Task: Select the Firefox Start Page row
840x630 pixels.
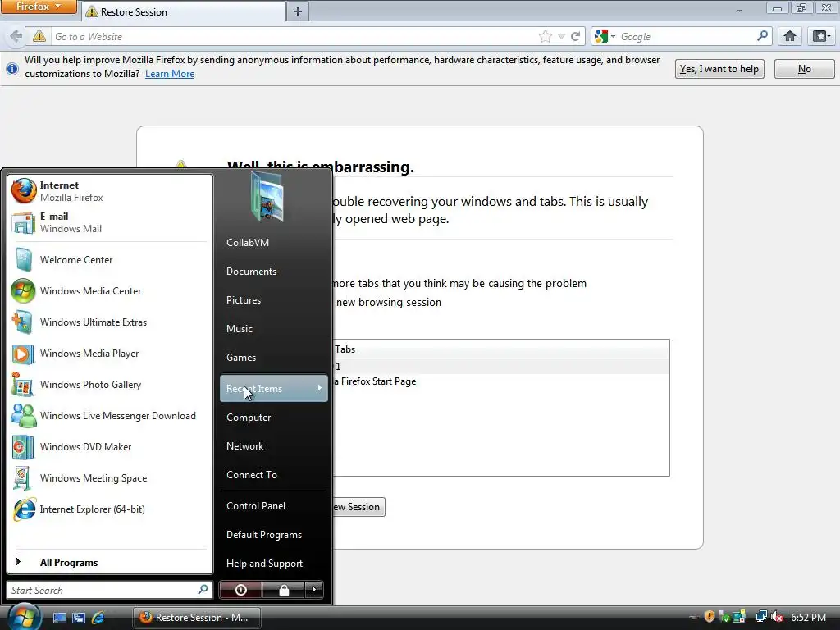Action: (x=501, y=381)
